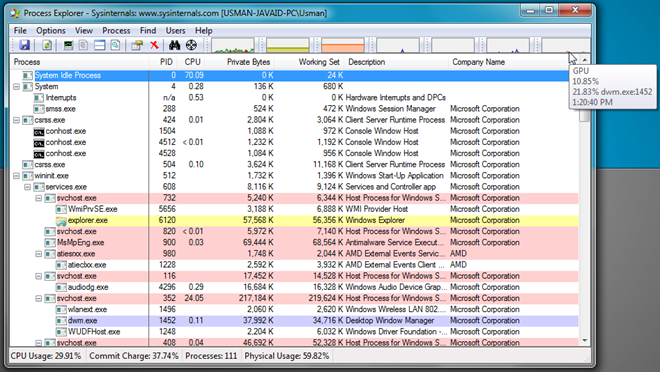Screen dimensions: 660x372
Task: Collapse the atiesrxx.exe tree node
Action: (x=39, y=254)
